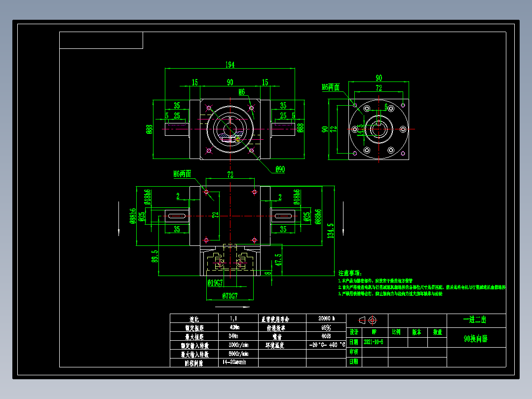The width and height of the screenshot is (532, 399).
Task: Click the 194 overall width dimension
Action: tap(229, 64)
